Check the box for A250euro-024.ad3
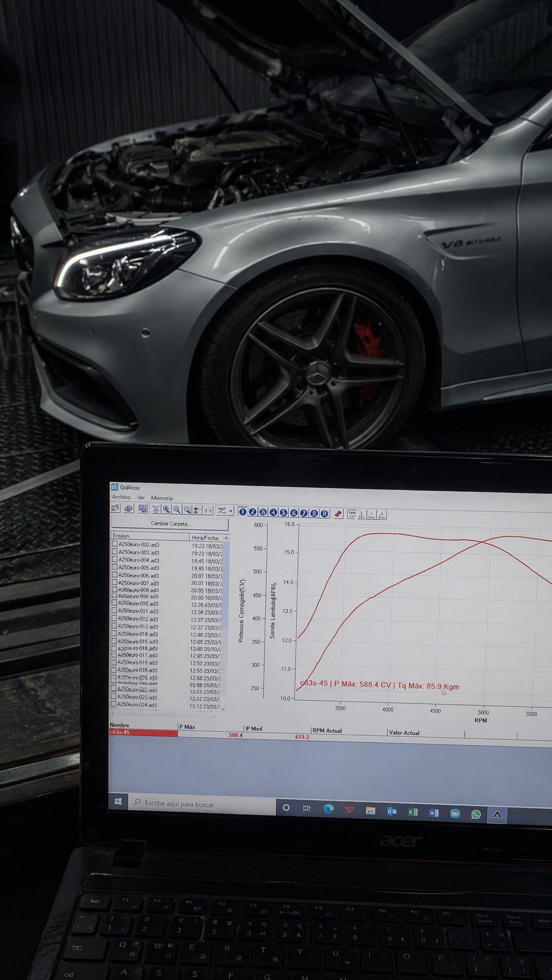 [x=114, y=705]
